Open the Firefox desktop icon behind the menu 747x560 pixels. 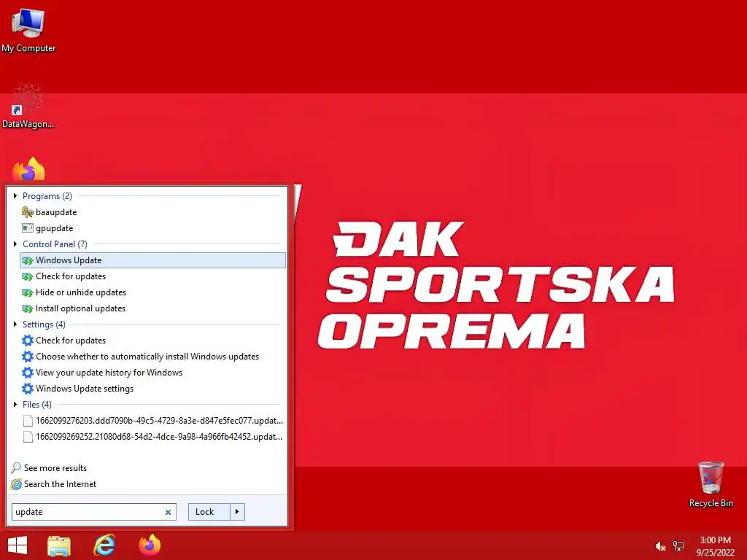(x=28, y=170)
